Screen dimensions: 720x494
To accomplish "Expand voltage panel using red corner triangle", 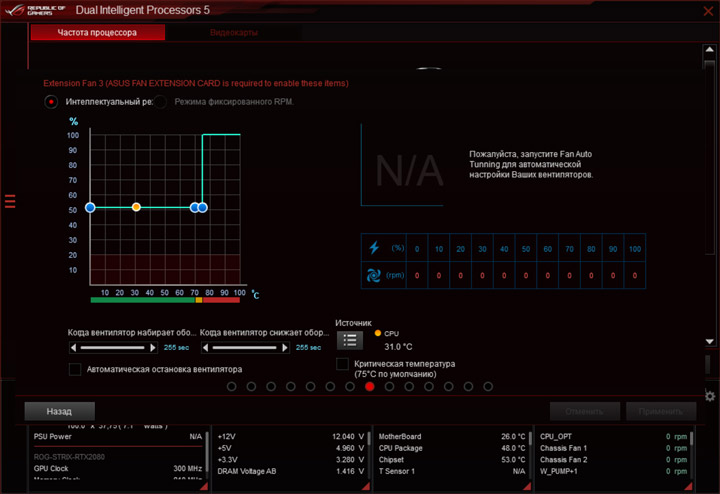I will click(366, 486).
